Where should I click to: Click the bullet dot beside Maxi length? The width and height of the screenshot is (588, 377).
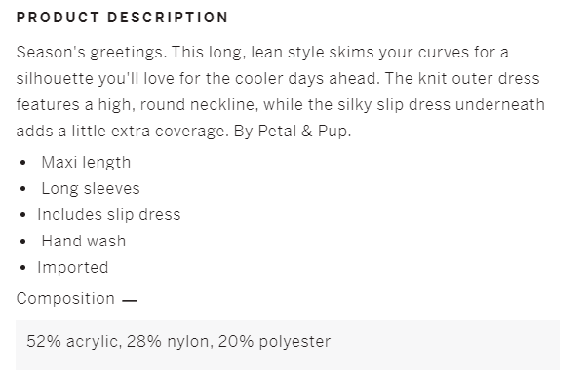(x=23, y=163)
